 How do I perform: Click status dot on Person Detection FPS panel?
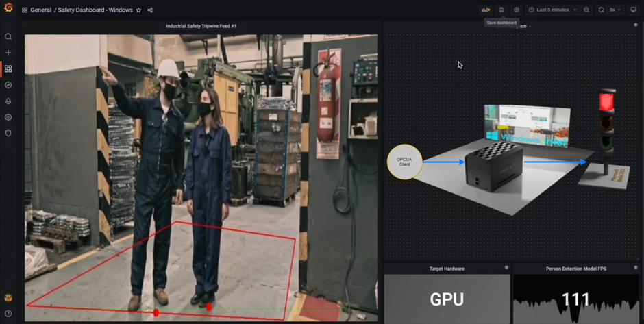[x=635, y=267]
